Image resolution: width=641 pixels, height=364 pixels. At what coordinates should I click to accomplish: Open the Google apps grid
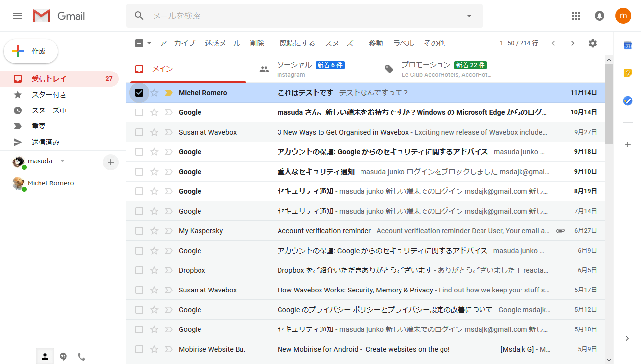(575, 16)
